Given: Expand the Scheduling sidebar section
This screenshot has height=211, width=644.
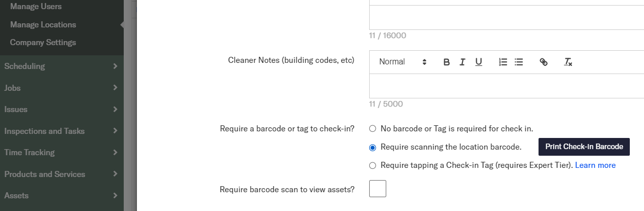Looking at the screenshot, I should click(x=61, y=66).
